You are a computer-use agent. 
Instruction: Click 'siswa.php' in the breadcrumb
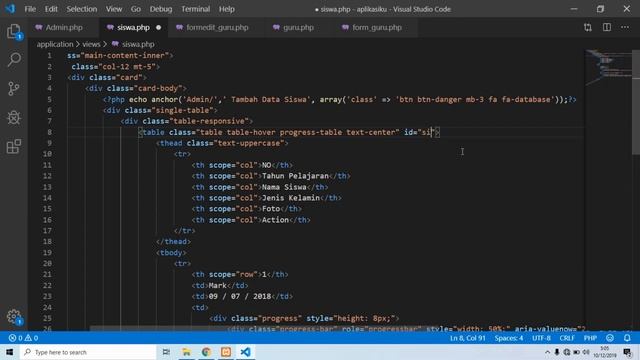(138, 44)
